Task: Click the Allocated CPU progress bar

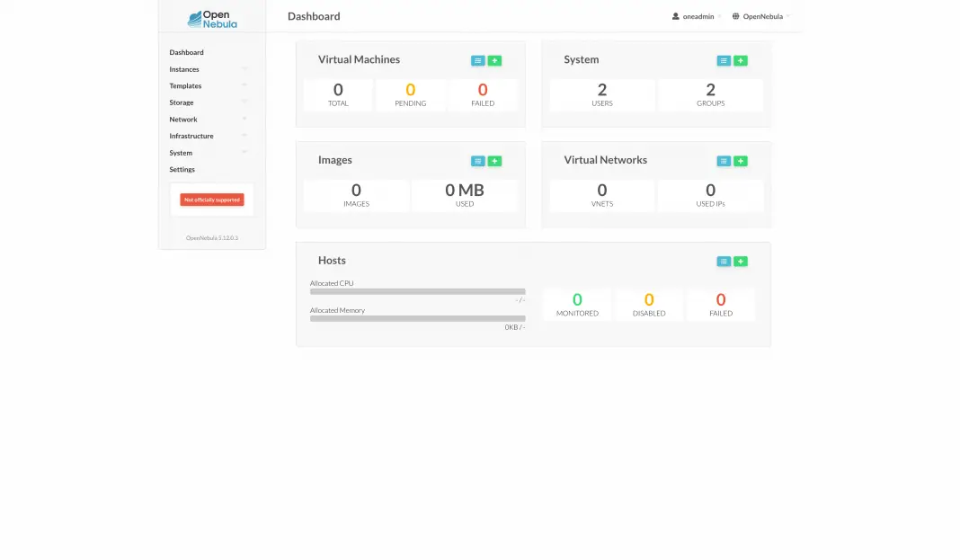Action: point(417,291)
